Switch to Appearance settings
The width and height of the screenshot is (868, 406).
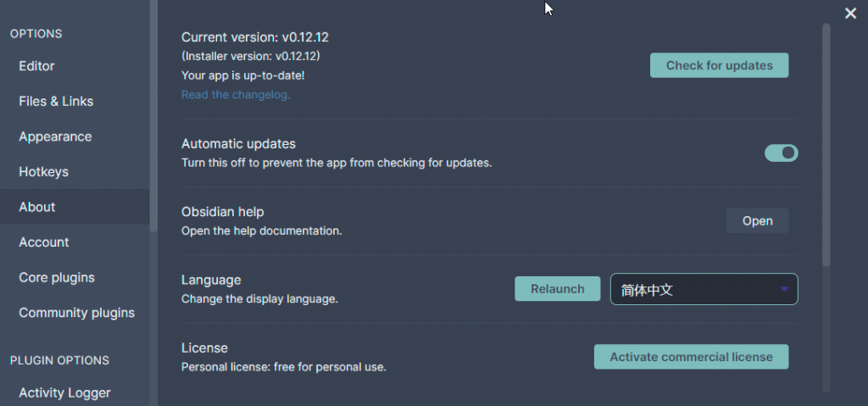pyautogui.click(x=55, y=136)
